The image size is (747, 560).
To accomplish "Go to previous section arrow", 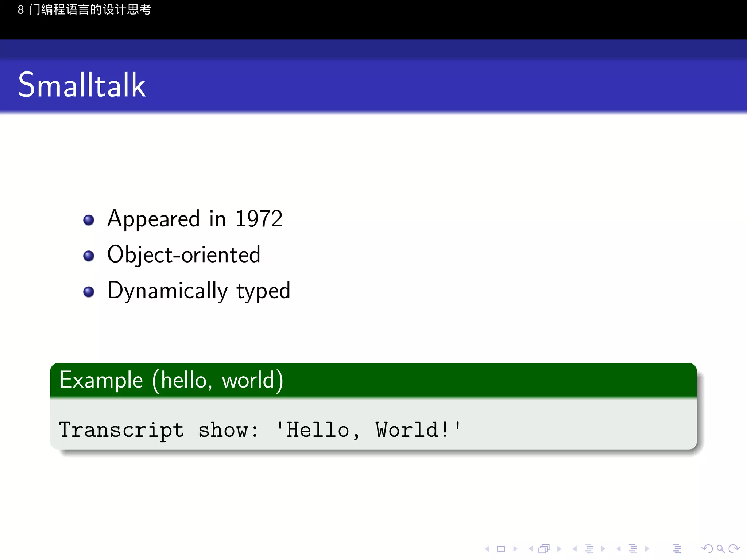I will (619, 549).
